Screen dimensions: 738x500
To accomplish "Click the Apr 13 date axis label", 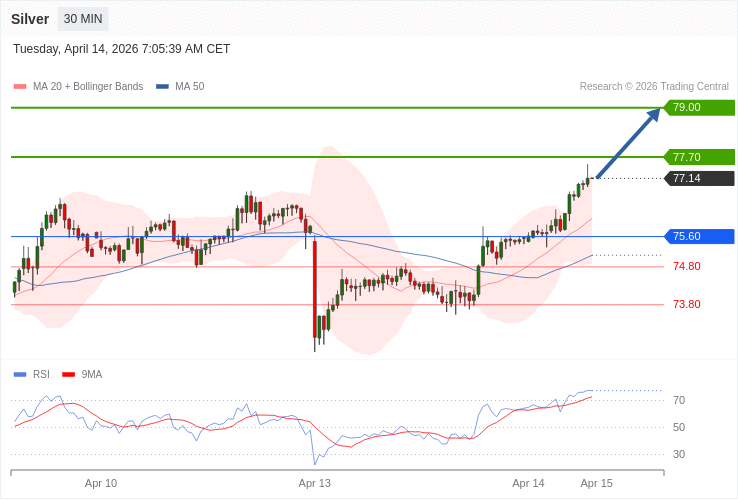I will [314, 484].
